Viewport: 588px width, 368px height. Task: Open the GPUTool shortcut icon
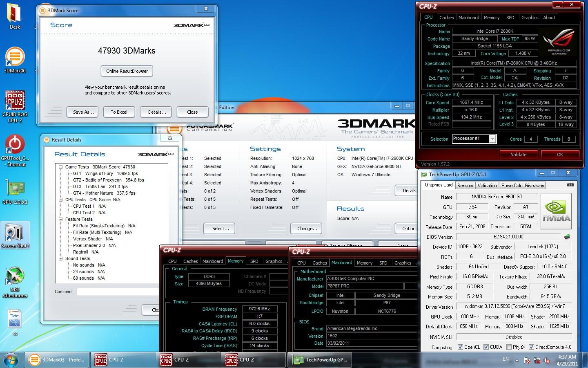[x=15, y=150]
